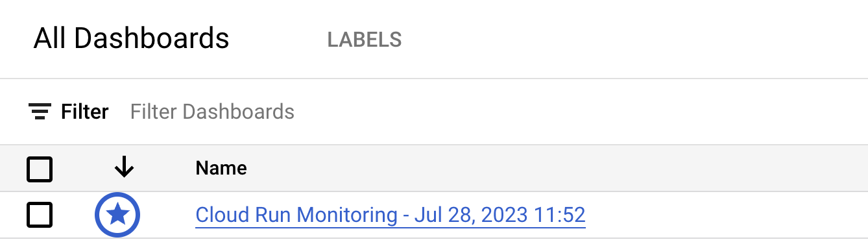Toggle the blue star favorite icon
The height and width of the screenshot is (244, 868).
pos(117,214)
